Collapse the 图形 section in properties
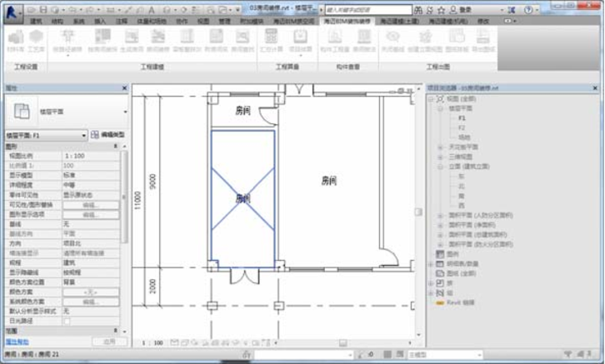Image resolution: width=605 pixels, height=364 pixels. point(115,147)
